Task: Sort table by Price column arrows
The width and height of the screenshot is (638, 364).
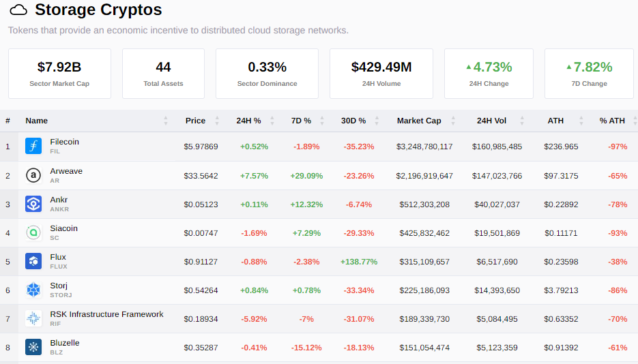Action: [217, 121]
